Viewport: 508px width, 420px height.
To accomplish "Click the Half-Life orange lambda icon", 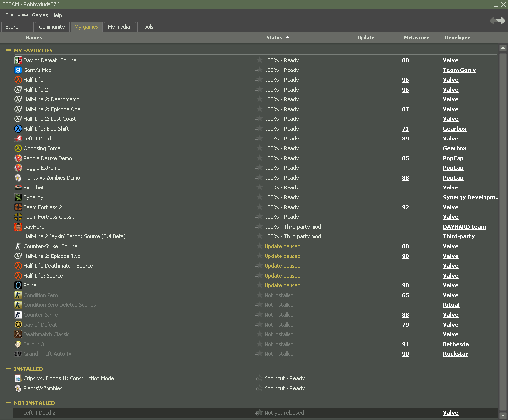I will (18, 80).
